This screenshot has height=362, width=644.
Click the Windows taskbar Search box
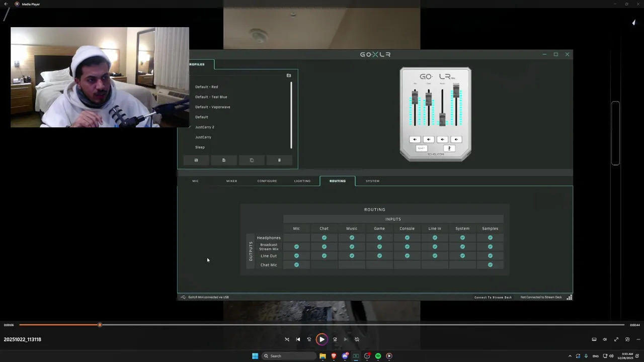[x=289, y=356]
